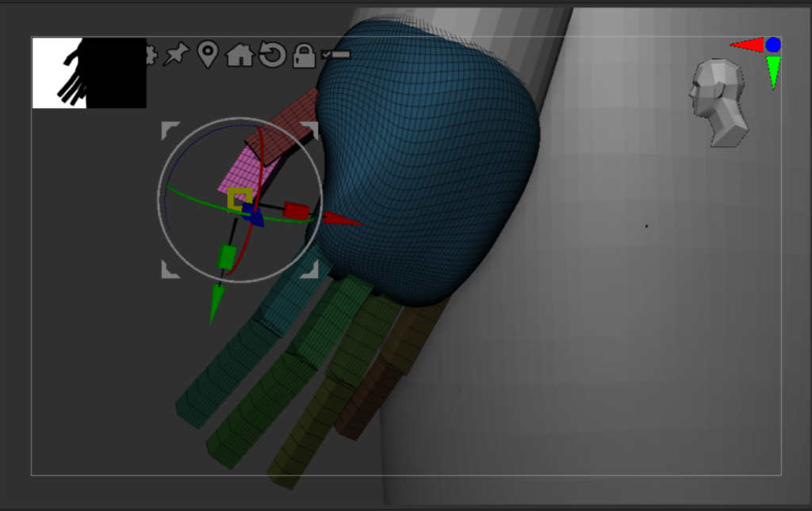Click the Reset Mesh Orientation circular arrow

click(272, 55)
